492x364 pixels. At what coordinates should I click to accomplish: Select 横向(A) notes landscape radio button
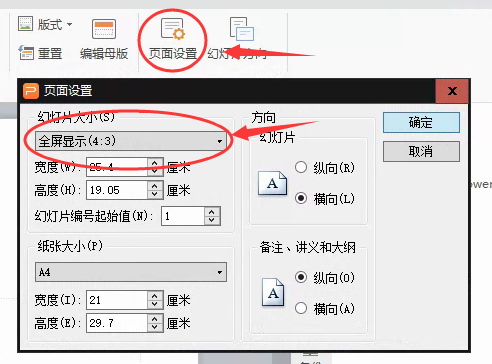(x=301, y=308)
